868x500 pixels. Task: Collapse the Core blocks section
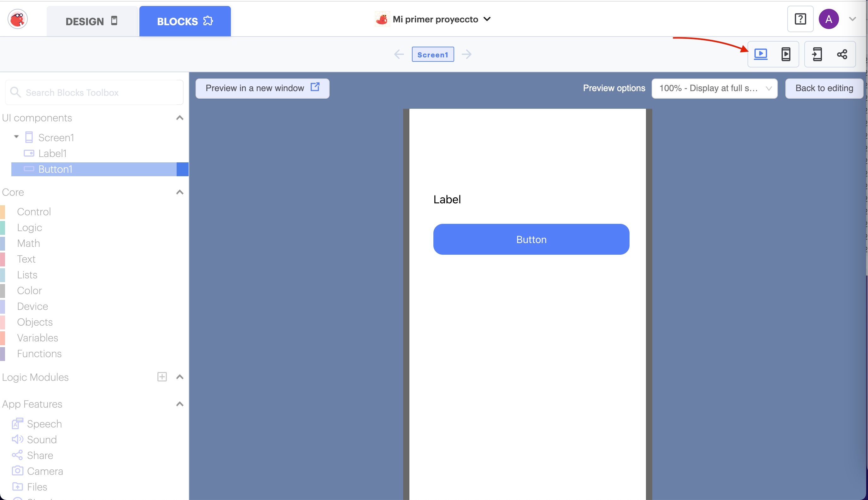180,192
